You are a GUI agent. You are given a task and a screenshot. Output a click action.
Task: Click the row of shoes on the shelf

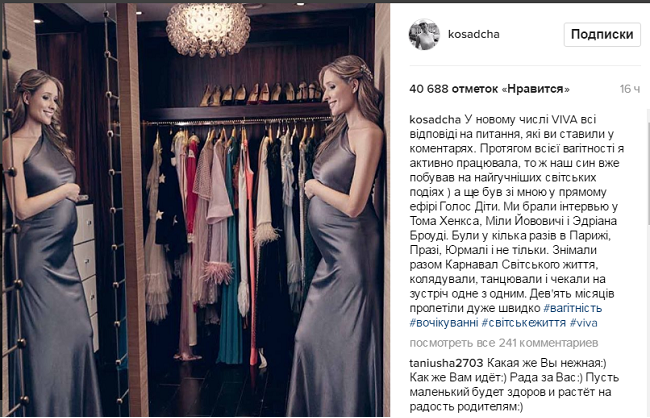point(261,93)
